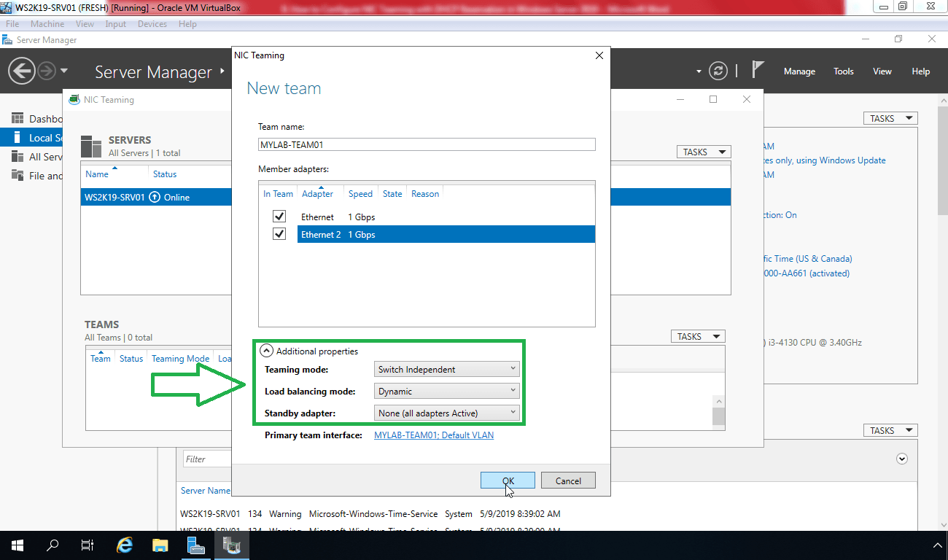Image resolution: width=948 pixels, height=560 pixels.
Task: Select the Dashboard icon in the sidebar
Action: tap(17, 118)
